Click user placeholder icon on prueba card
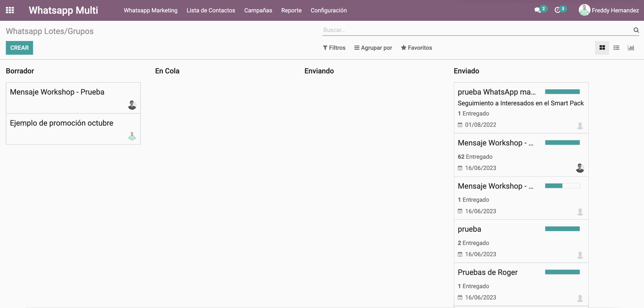Viewport: 644px width, 308px height. coord(580,255)
